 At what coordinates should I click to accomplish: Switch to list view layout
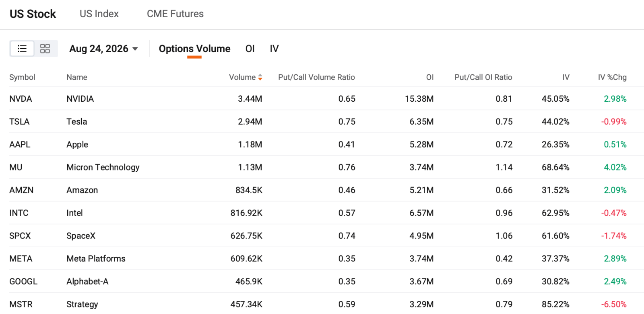(22, 49)
